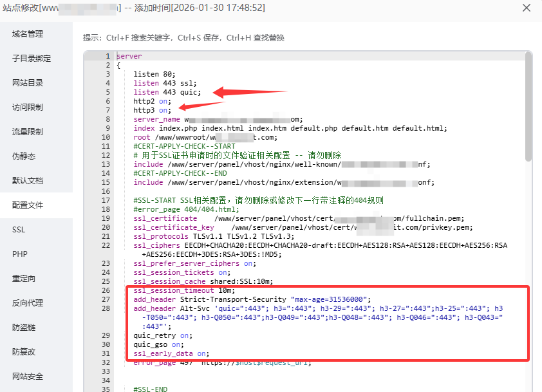
Task: Click the editor's vertical scrollbar thumb
Action: coord(528,106)
